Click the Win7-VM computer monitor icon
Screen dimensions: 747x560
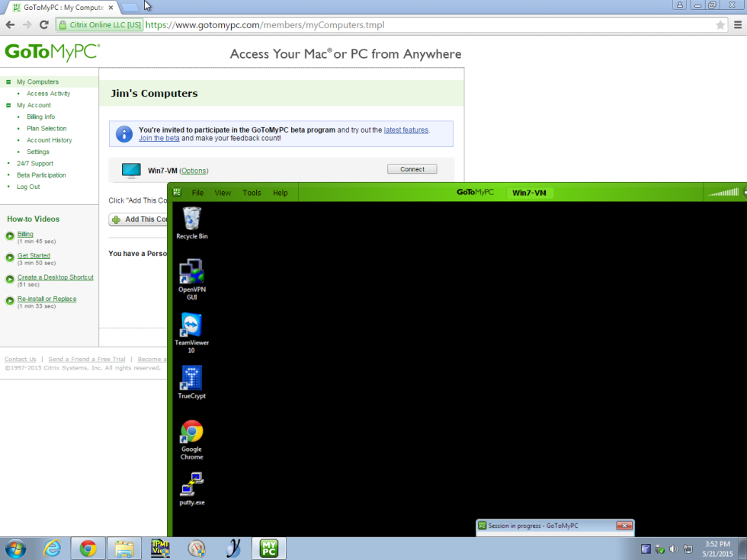(131, 171)
